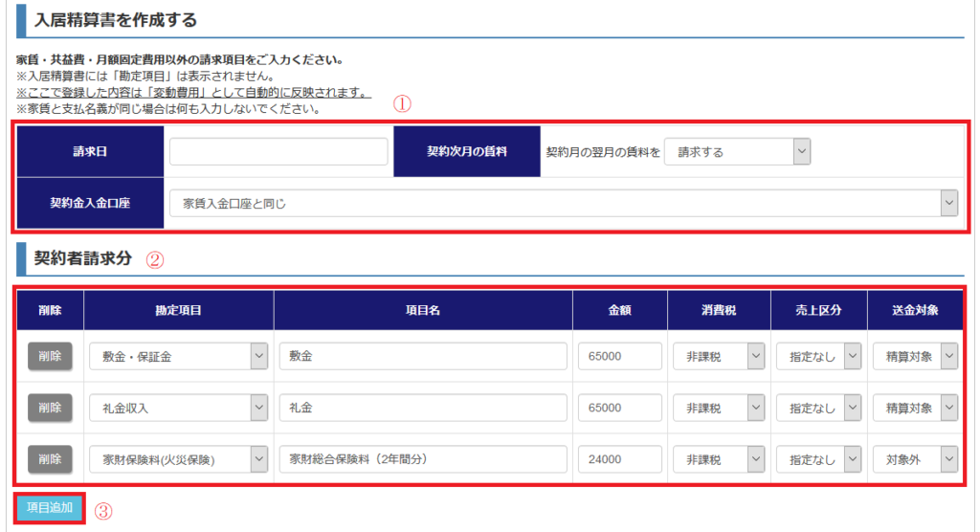Click the 24000 amount field
980x532 pixels.
[619, 459]
